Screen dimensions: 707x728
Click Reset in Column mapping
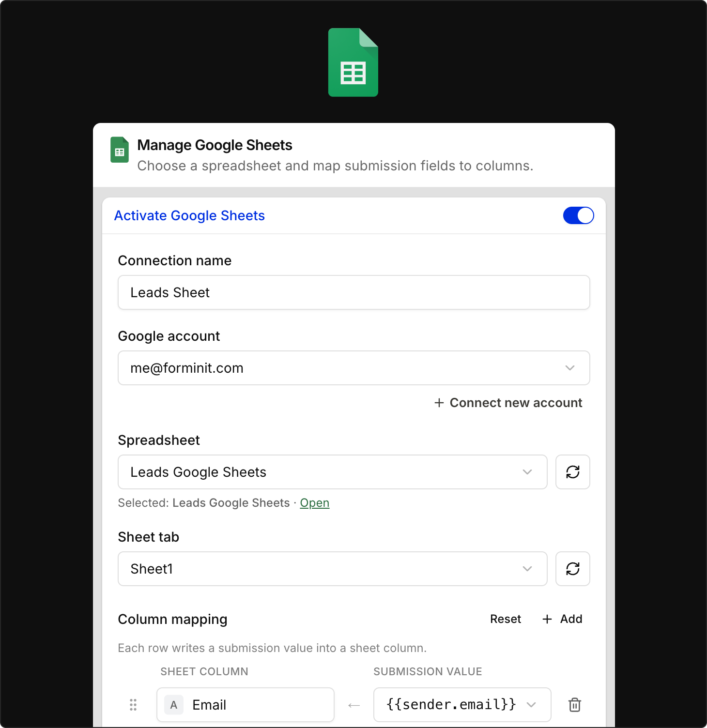506,619
